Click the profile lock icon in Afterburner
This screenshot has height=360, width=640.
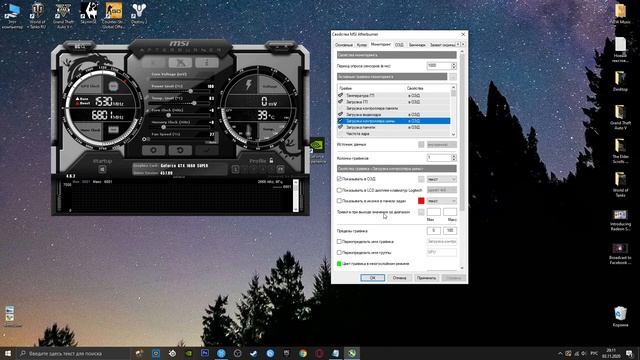[x=271, y=161]
